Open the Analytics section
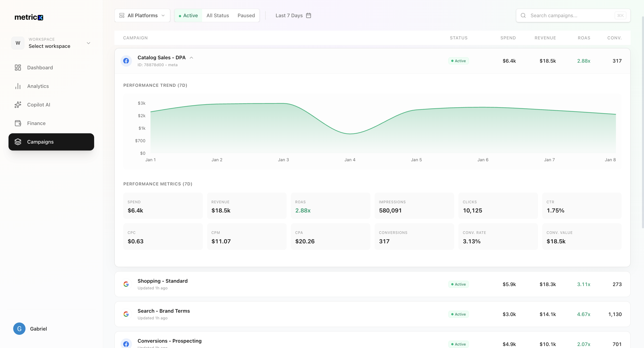The image size is (644, 348). pyautogui.click(x=38, y=86)
